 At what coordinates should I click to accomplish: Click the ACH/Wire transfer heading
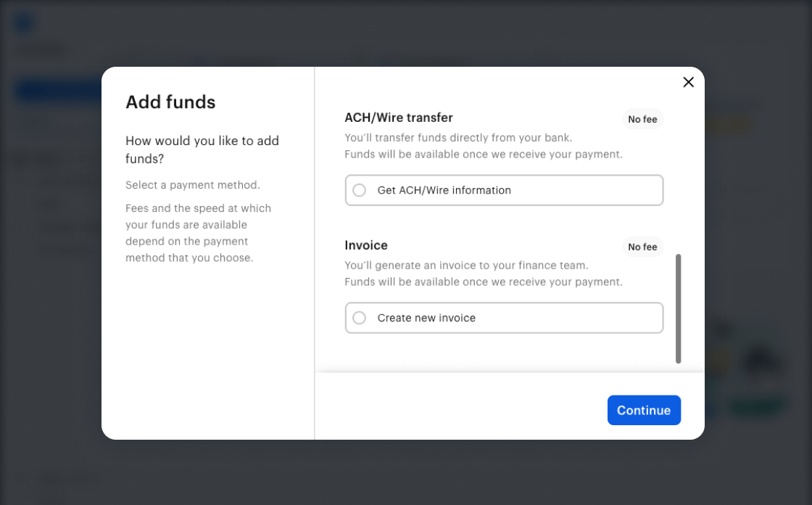coord(399,118)
